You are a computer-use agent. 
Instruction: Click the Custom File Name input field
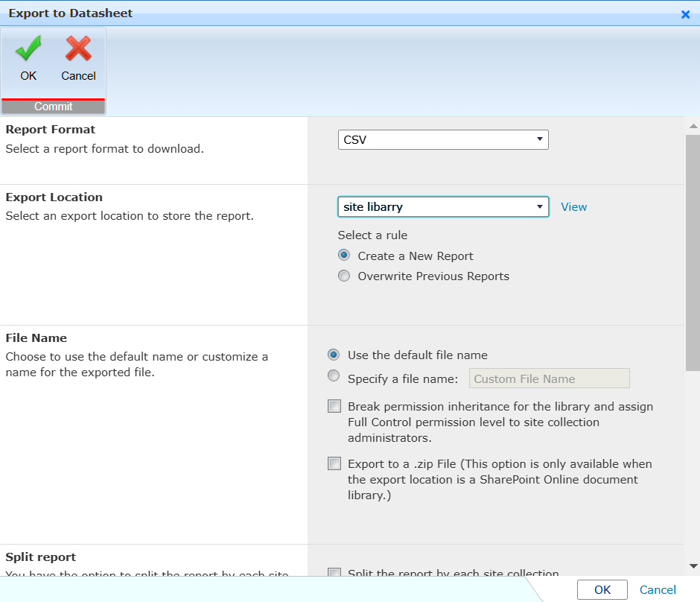tap(549, 378)
